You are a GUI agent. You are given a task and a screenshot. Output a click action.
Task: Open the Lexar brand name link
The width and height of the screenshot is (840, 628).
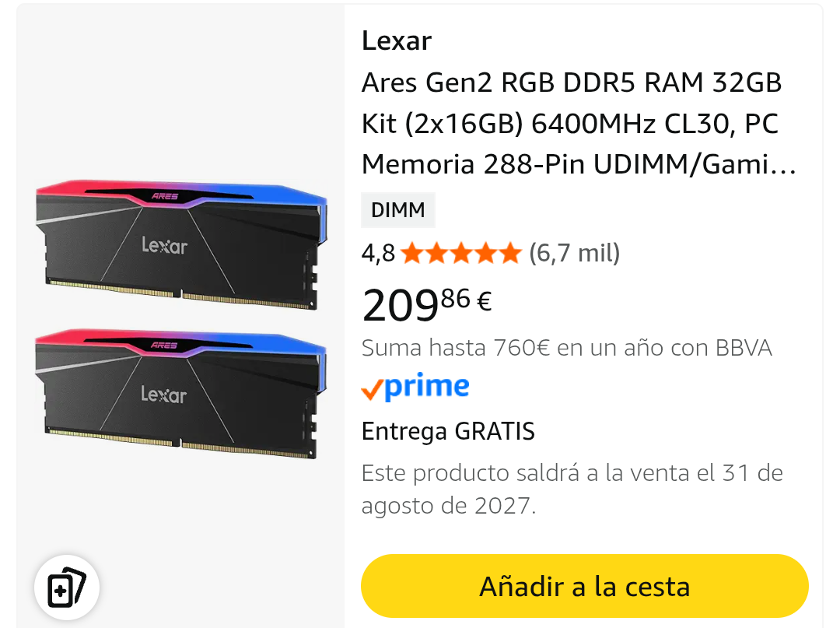pos(397,40)
